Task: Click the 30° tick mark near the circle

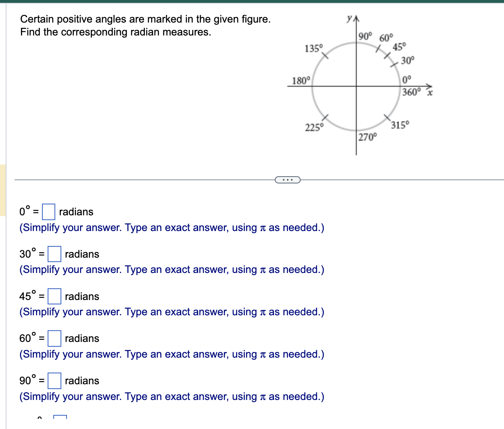Action: pos(395,64)
